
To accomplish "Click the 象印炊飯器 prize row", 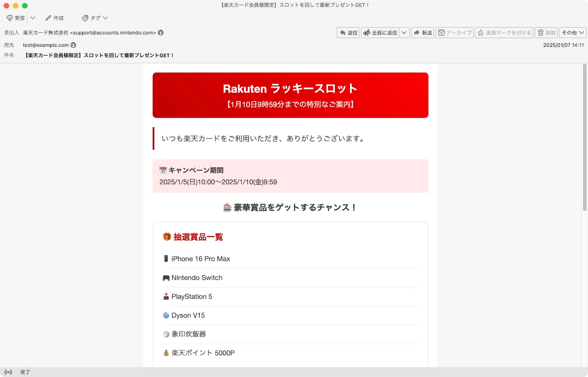I will [x=290, y=334].
